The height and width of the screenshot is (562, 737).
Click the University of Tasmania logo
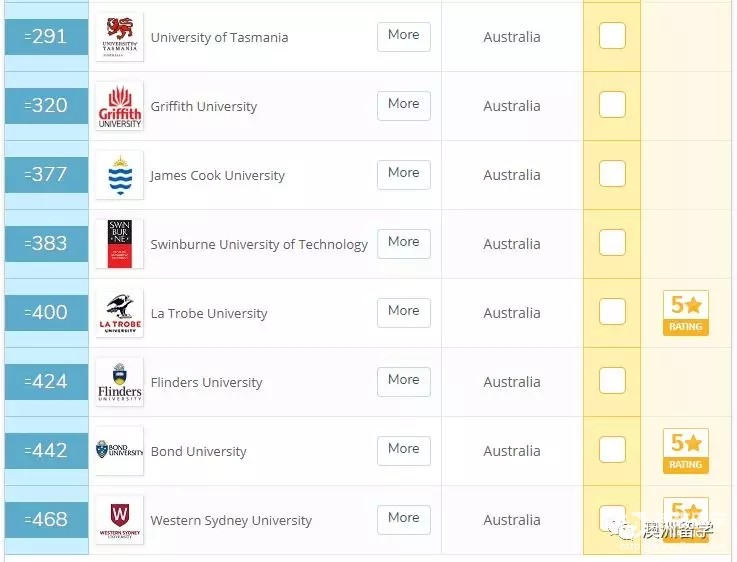(x=119, y=37)
